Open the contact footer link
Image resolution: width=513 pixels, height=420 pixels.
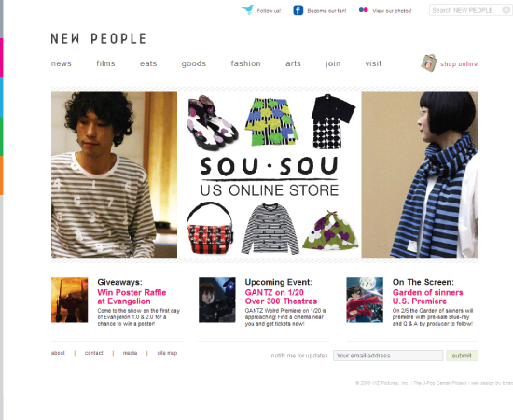(x=94, y=353)
